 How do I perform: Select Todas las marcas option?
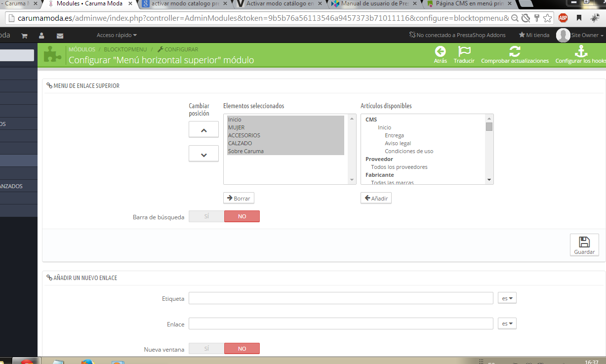(x=392, y=182)
